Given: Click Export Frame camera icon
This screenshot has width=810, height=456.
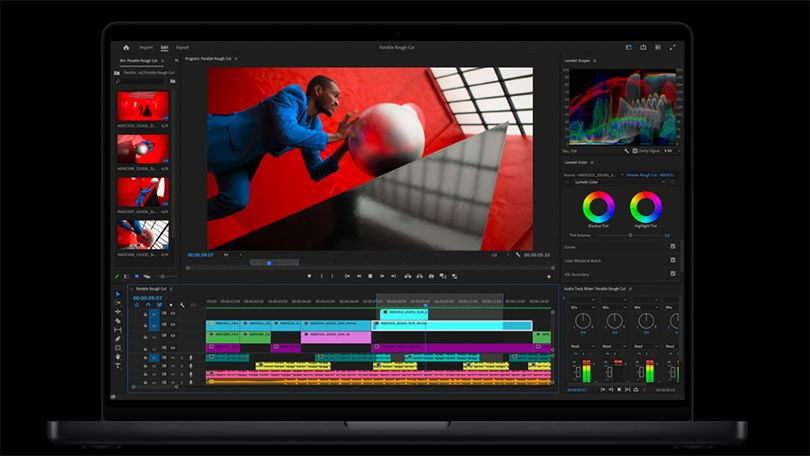Looking at the screenshot, I should pyautogui.click(x=431, y=276).
